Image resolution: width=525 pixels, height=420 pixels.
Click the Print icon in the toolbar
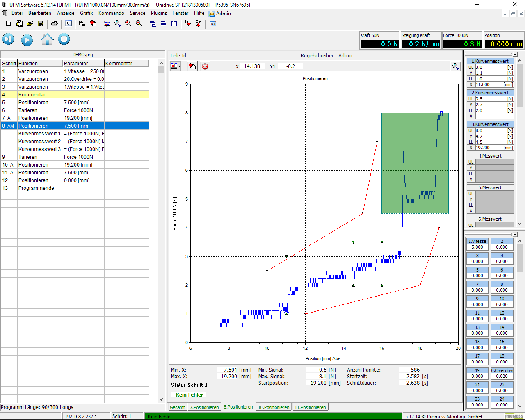[54, 24]
